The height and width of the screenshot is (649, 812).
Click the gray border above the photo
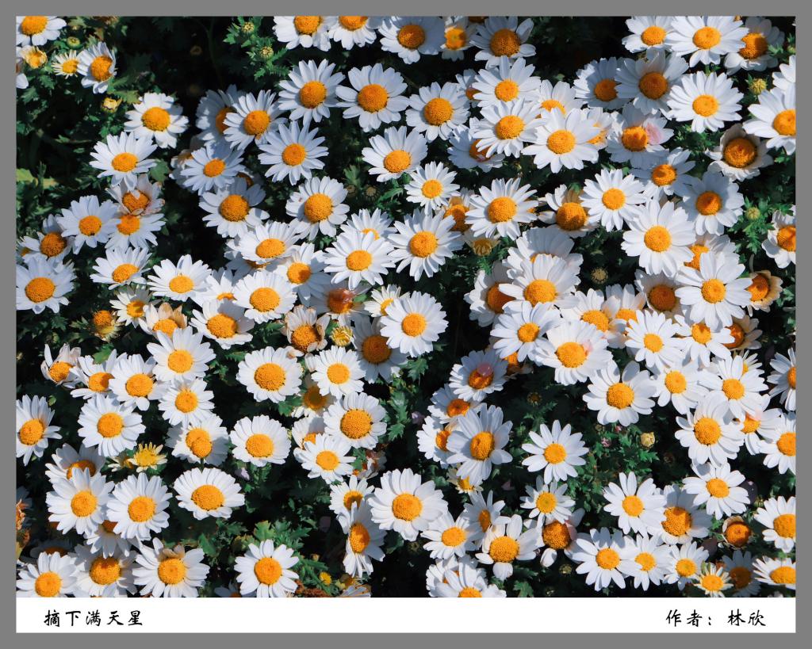point(405,8)
